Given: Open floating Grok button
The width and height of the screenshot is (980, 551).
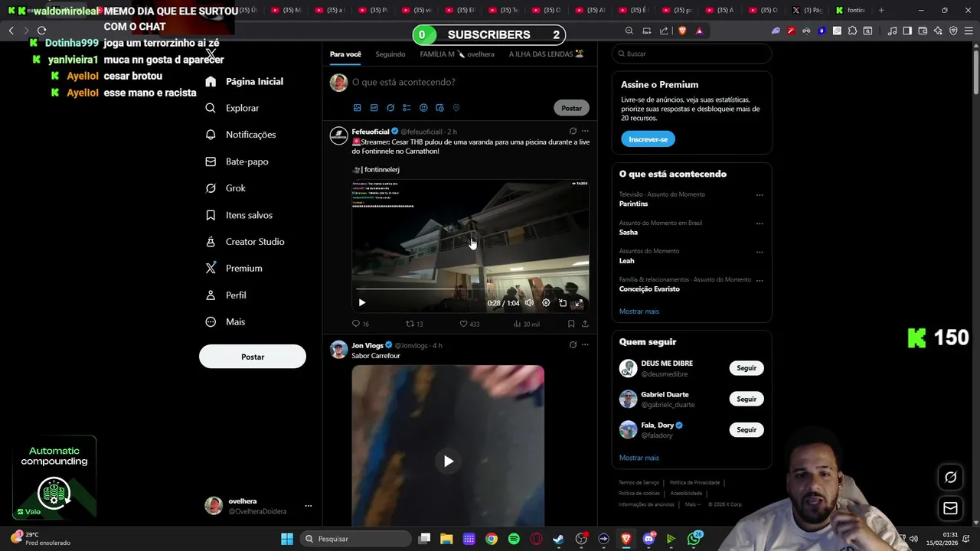Looking at the screenshot, I should click(950, 477).
